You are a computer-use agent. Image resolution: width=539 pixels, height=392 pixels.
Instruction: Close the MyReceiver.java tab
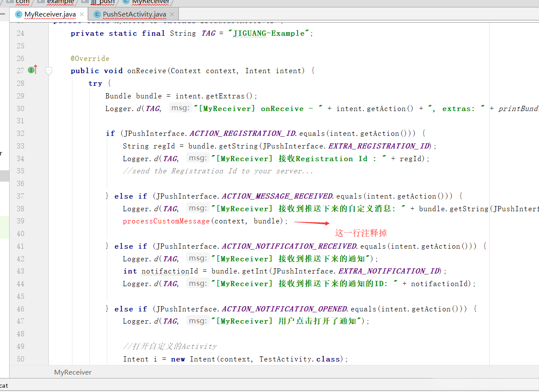pos(82,14)
